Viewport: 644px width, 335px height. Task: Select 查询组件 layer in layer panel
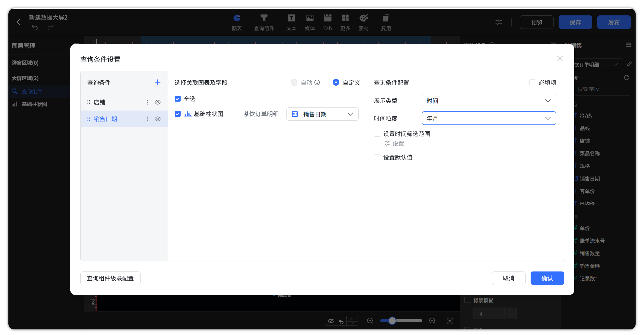click(39, 92)
